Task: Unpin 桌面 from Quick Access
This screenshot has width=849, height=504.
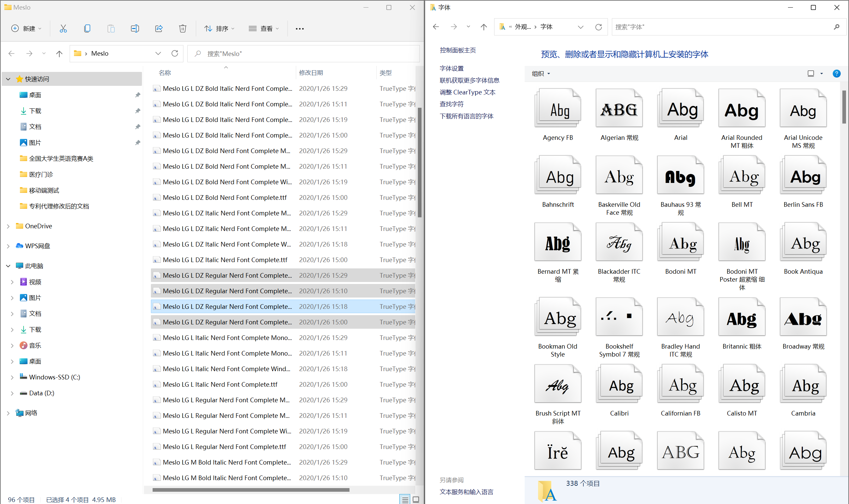Action: (138, 95)
